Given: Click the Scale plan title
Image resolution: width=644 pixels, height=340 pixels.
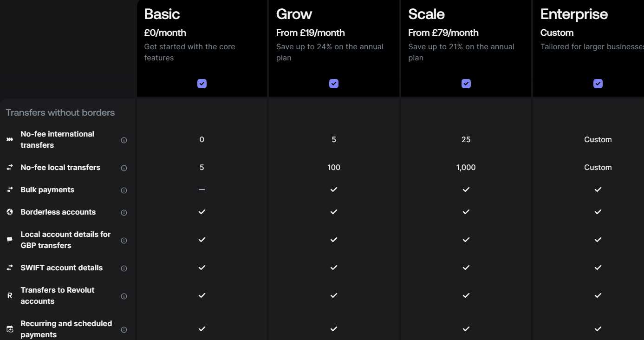Looking at the screenshot, I should click(x=426, y=14).
